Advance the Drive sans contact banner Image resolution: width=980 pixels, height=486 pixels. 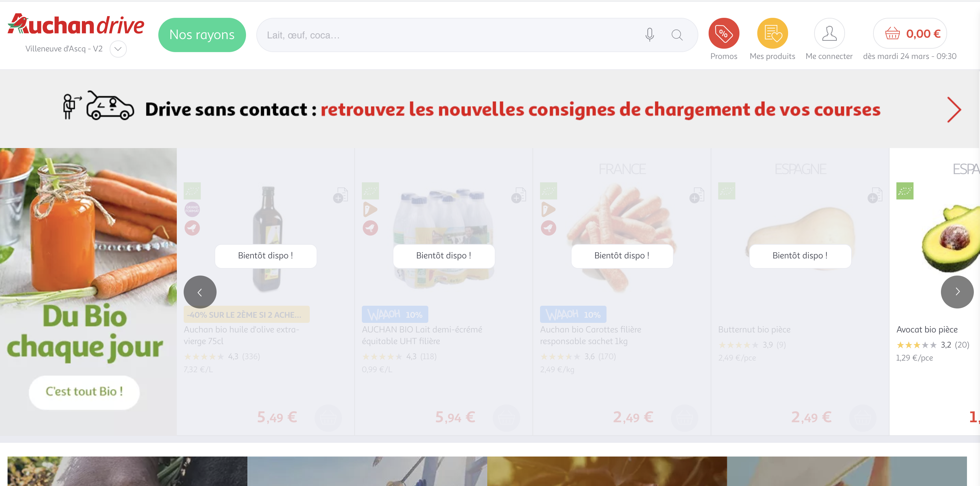tap(954, 110)
